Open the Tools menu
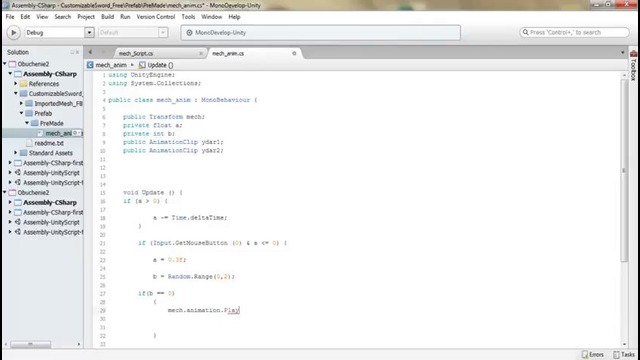Image resolution: width=640 pixels, height=360 pixels. pos(188,17)
